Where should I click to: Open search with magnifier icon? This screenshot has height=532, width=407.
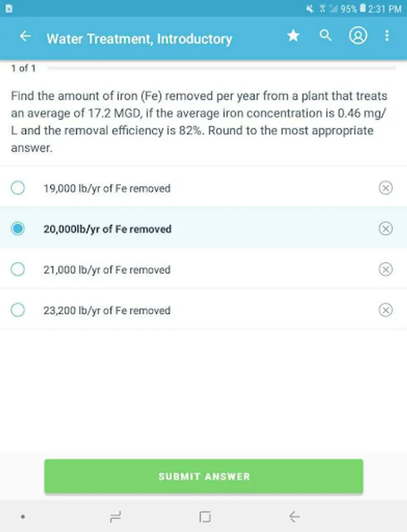coord(325,35)
